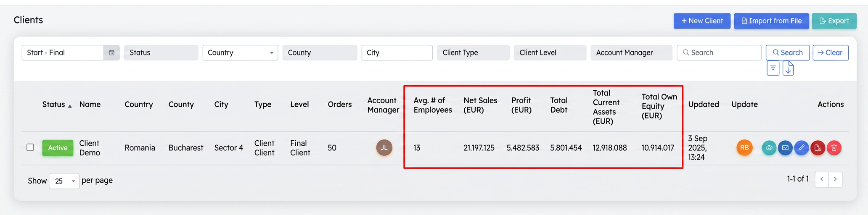This screenshot has width=868, height=215.
Task: Click the RB update avatar
Action: [x=744, y=148]
